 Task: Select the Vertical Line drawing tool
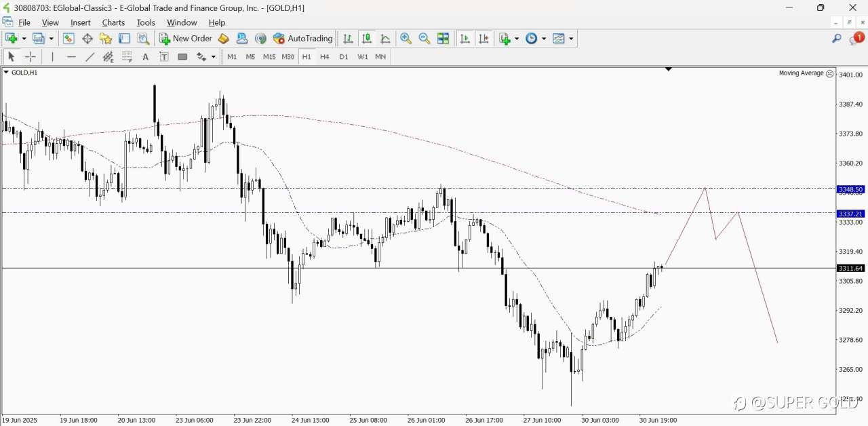coord(52,57)
